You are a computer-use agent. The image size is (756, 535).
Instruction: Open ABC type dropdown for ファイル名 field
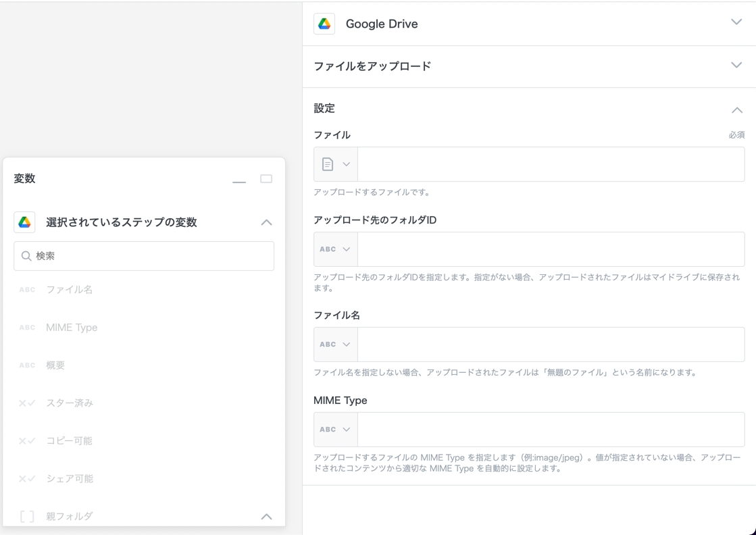[x=335, y=345]
